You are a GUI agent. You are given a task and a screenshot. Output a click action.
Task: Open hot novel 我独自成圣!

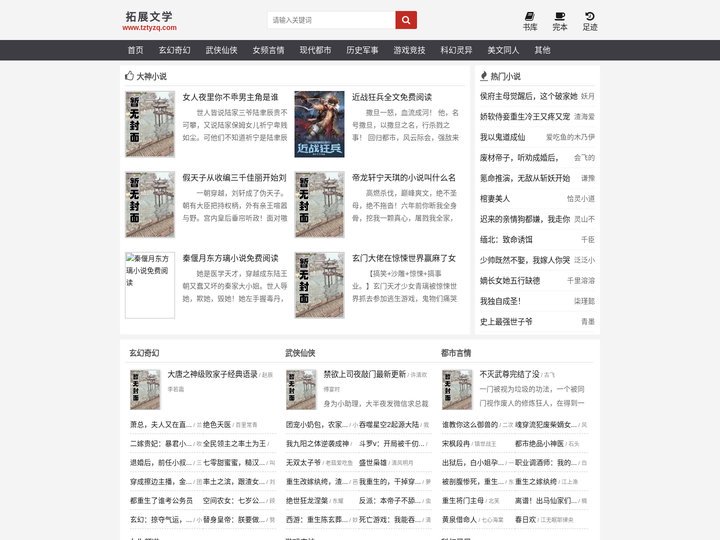tap(501, 301)
